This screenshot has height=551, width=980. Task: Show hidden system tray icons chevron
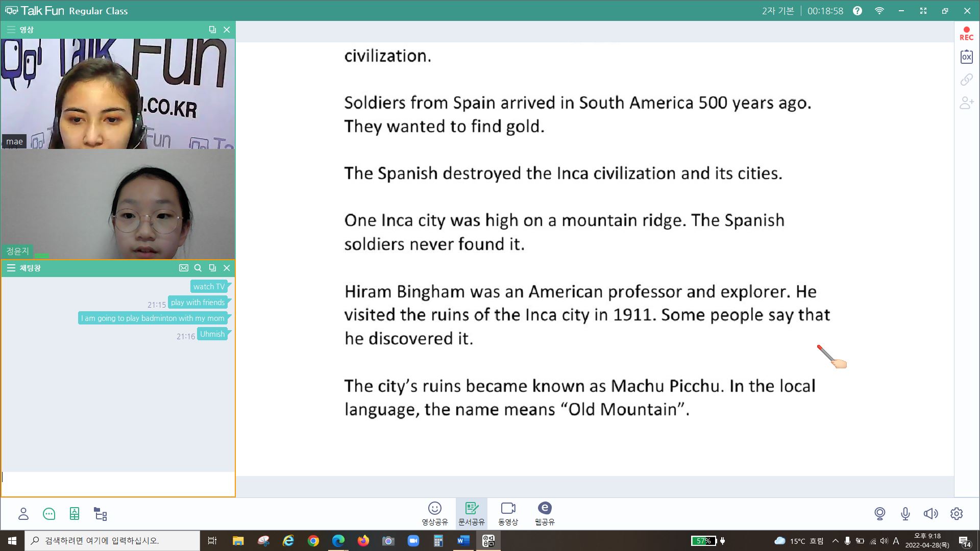tap(835, 541)
